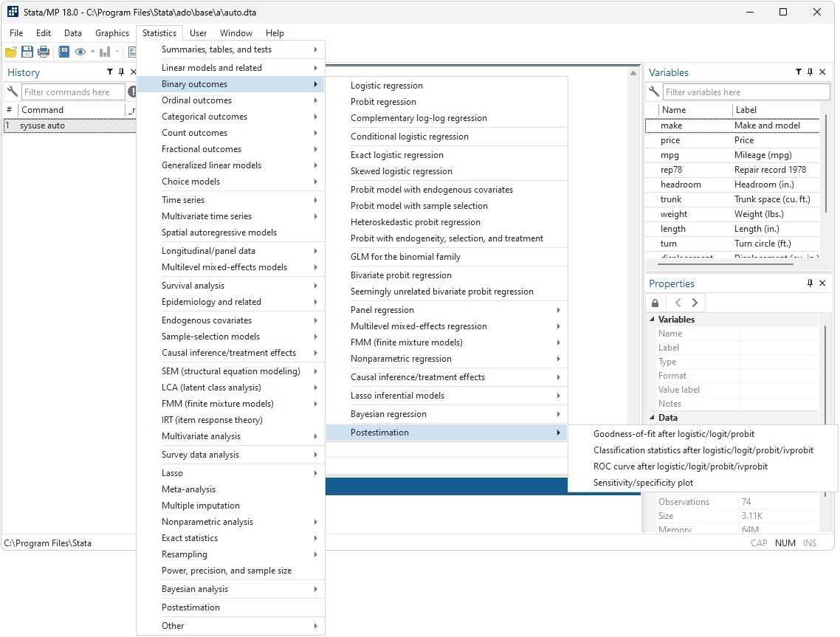Pin the History panel
Viewport: 840px width, 637px height.
122,72
